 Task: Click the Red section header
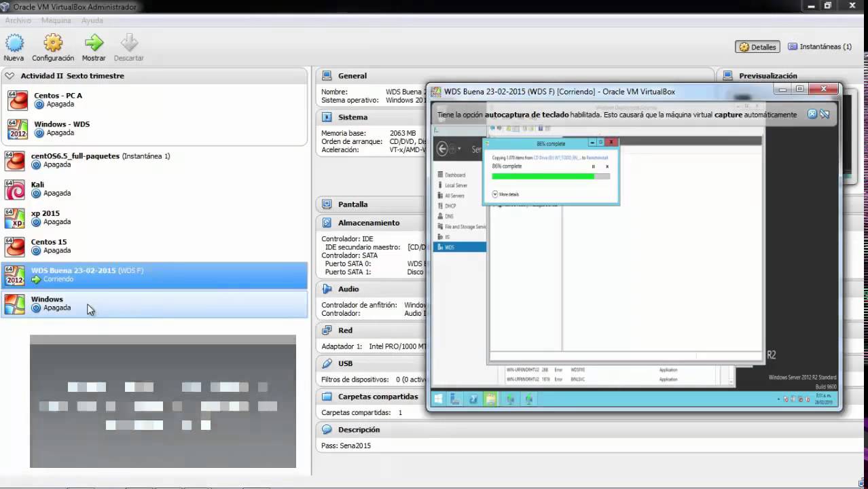(346, 331)
